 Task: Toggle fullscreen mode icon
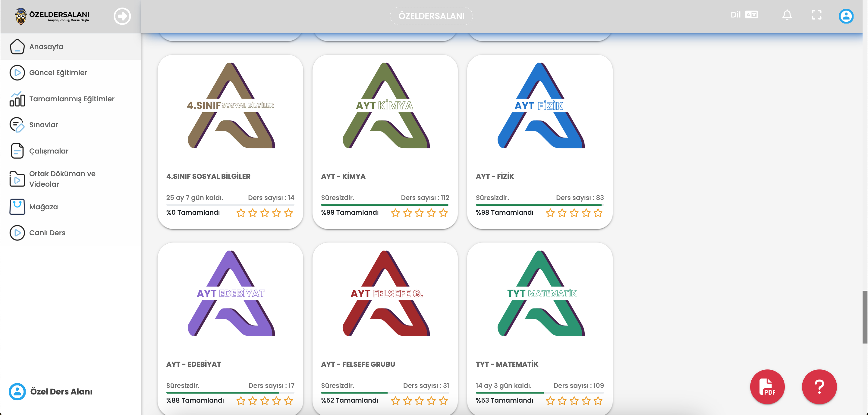tap(816, 15)
